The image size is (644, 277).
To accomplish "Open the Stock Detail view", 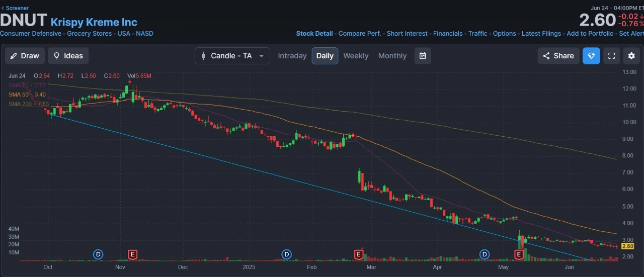I will (x=314, y=34).
